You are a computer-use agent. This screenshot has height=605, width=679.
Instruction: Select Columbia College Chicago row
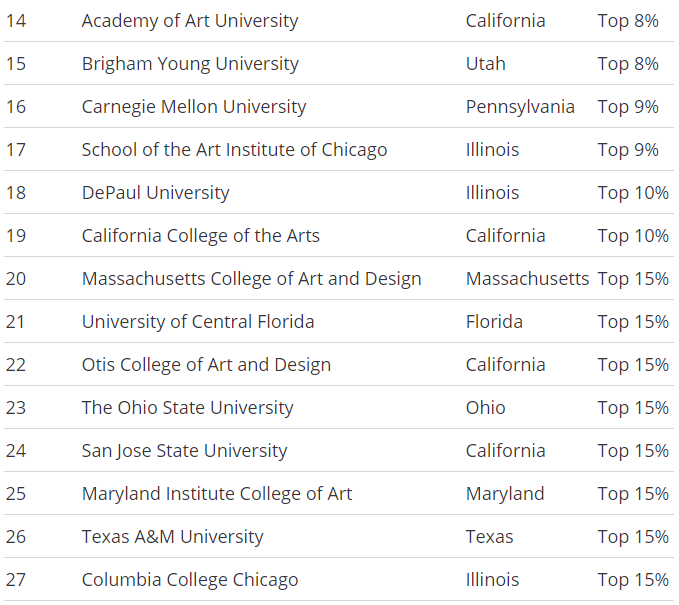pos(190,580)
